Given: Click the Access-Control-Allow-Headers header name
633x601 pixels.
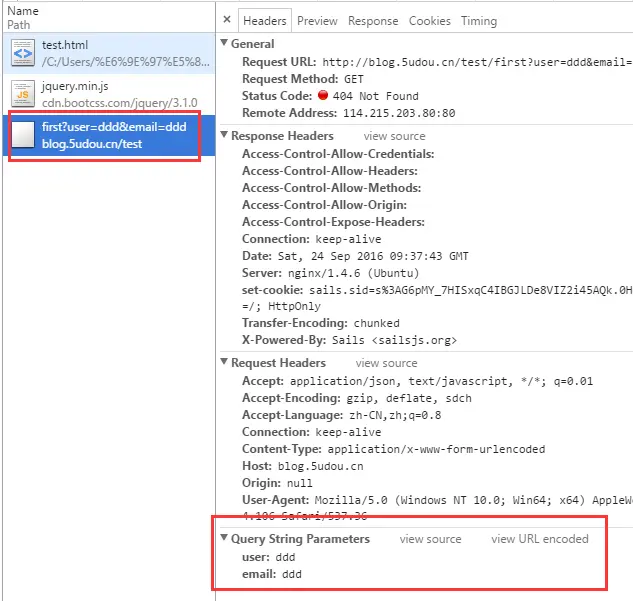Looking at the screenshot, I should point(330,171).
